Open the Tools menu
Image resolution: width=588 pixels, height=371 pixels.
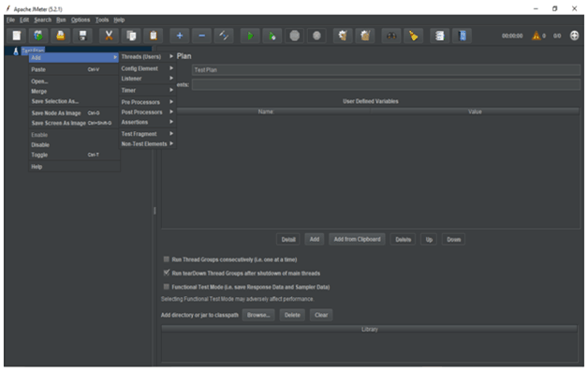point(102,20)
